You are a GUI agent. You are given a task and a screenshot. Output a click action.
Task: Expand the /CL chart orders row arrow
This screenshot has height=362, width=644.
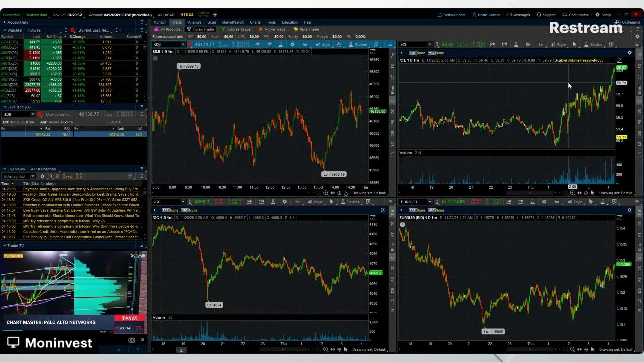coord(401,53)
